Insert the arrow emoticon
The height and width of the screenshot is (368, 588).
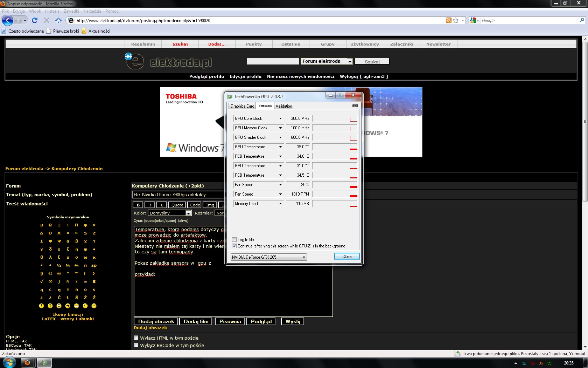[x=68, y=306]
